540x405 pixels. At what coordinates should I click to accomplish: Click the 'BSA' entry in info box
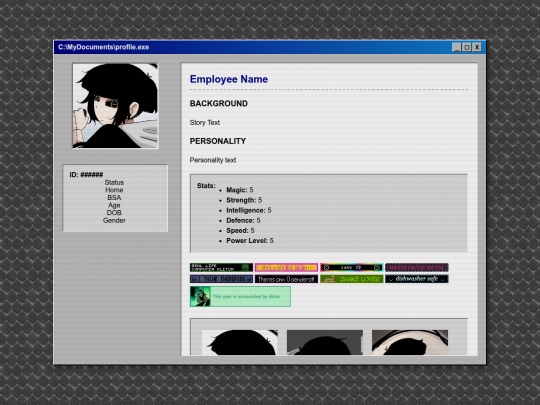click(114, 198)
